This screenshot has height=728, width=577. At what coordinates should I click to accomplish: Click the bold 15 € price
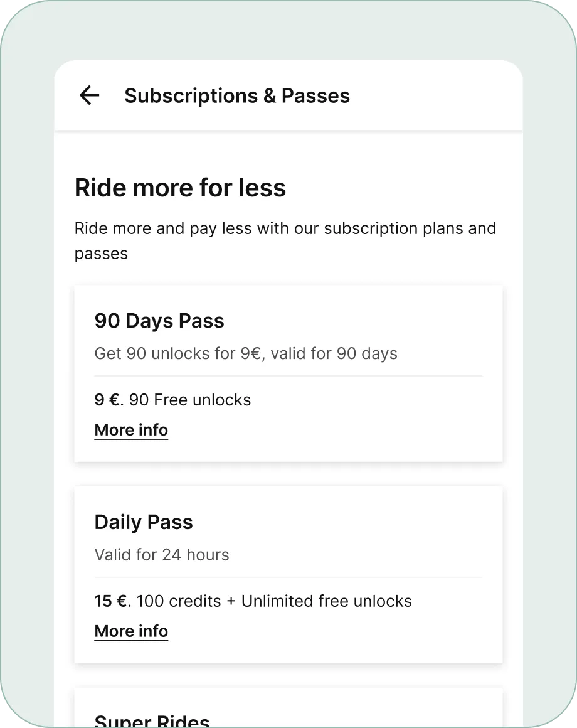pyautogui.click(x=111, y=601)
